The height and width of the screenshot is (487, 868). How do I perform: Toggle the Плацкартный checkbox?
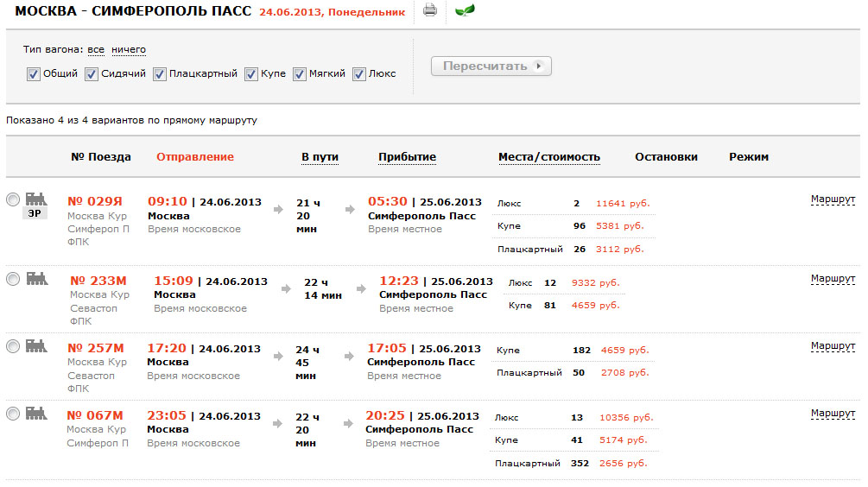click(160, 74)
